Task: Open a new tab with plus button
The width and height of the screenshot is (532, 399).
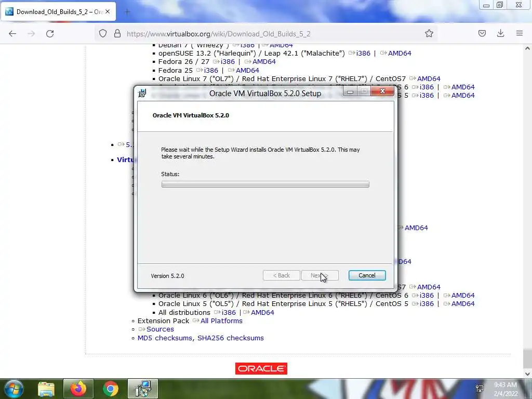Action: [x=127, y=12]
